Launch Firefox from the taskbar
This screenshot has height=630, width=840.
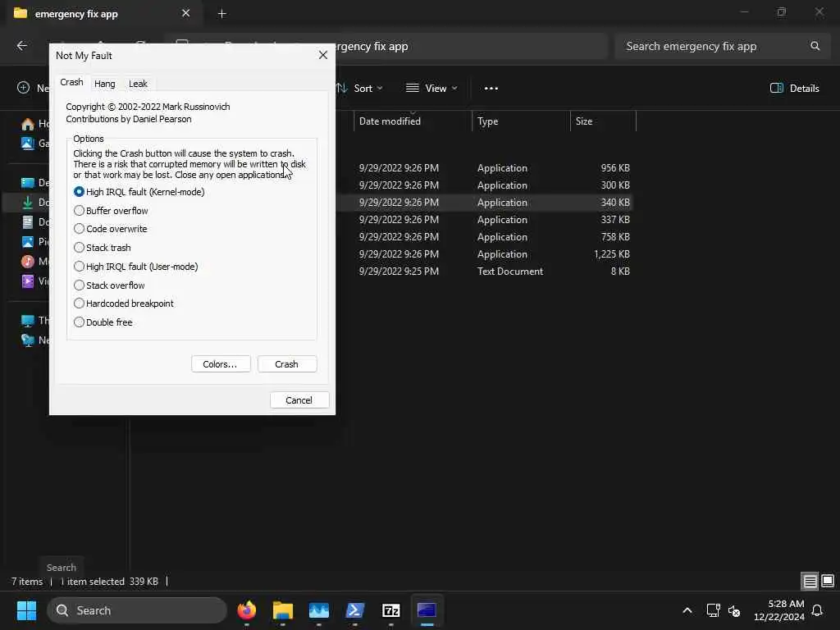247,610
